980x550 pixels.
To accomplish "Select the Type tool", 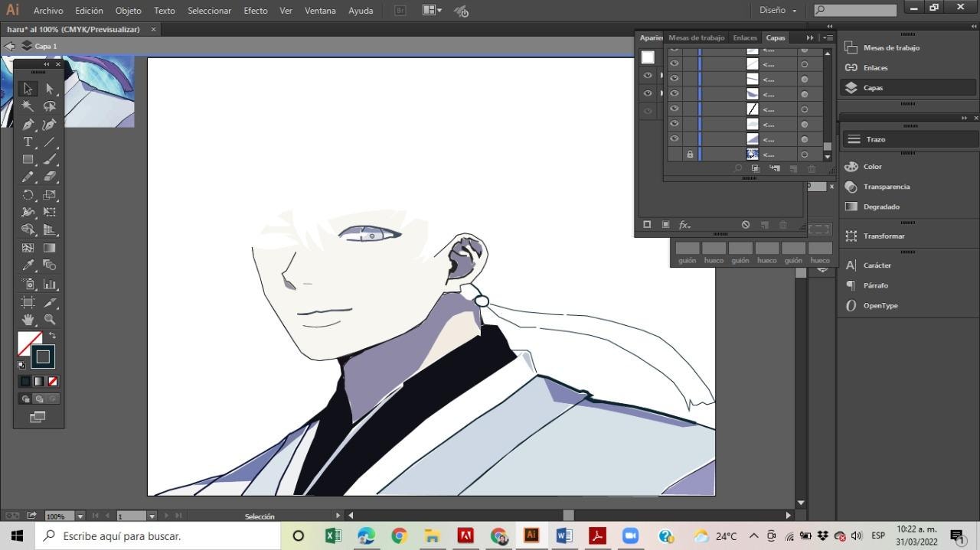I will [28, 142].
